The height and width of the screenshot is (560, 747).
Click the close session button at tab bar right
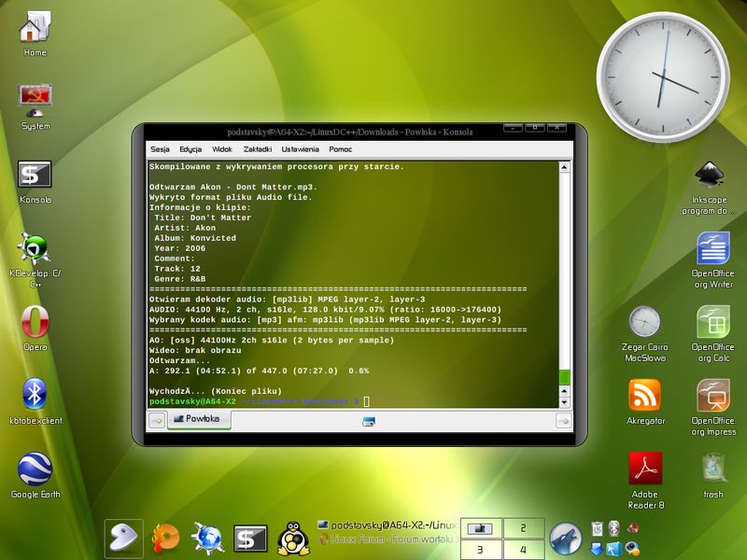click(564, 421)
